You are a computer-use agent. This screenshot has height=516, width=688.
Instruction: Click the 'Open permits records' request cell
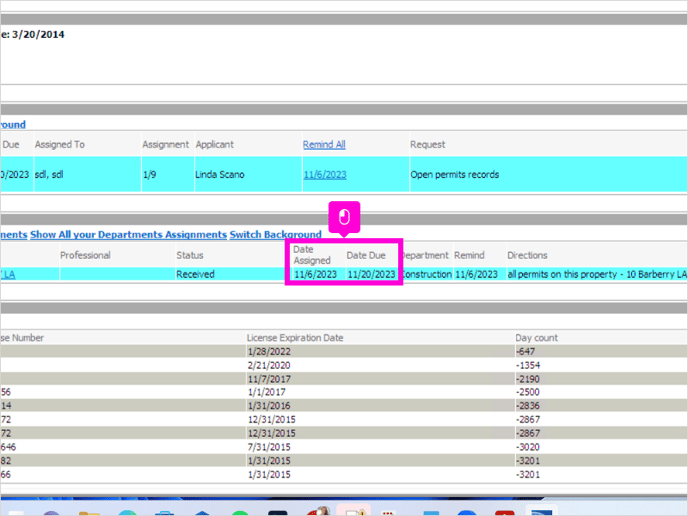[455, 175]
